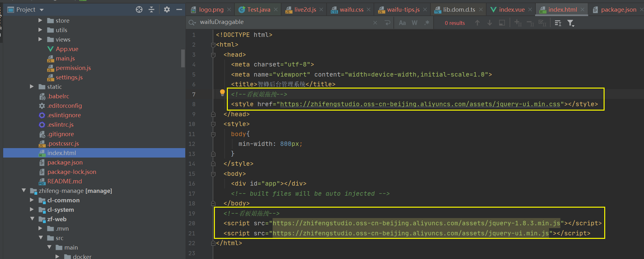Toggle Match Case (Aa) search option
This screenshot has width=644, height=259.
402,23
